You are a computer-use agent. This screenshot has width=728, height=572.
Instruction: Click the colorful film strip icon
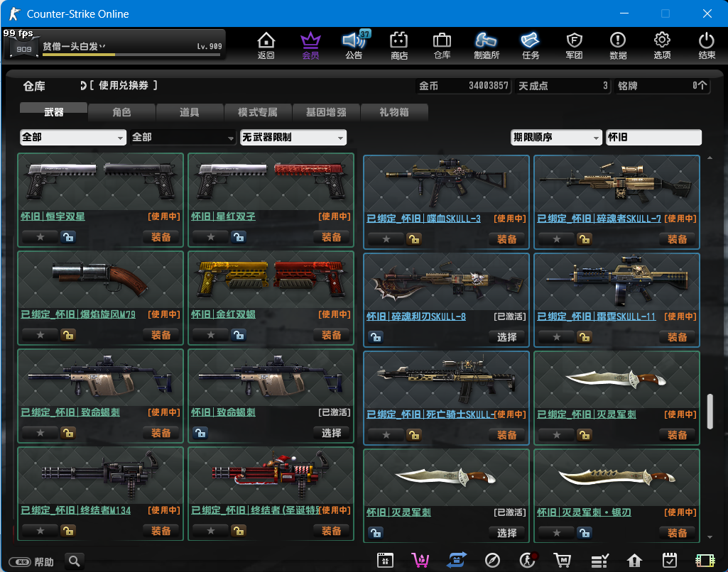pyautogui.click(x=705, y=561)
